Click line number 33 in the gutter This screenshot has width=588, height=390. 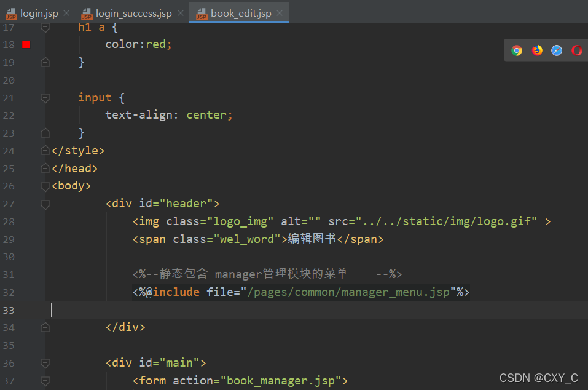coord(9,311)
